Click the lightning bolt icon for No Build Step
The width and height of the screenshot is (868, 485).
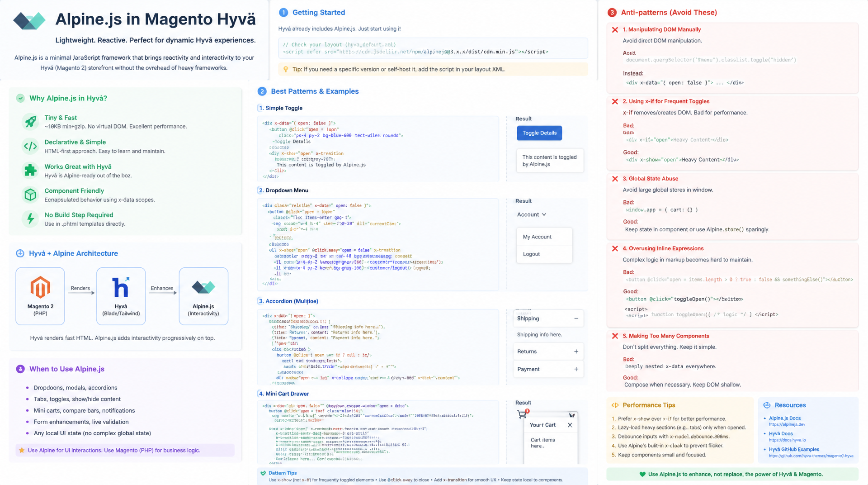pyautogui.click(x=30, y=219)
